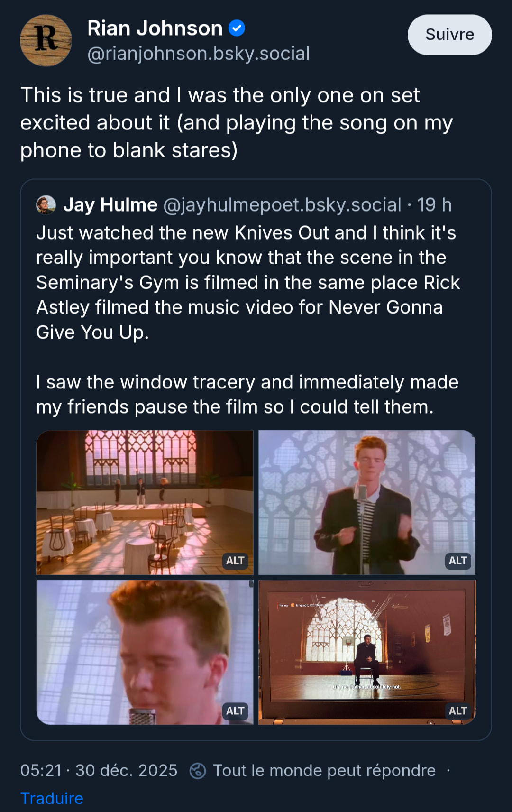Show ALT text for ballroom stage image
The height and width of the screenshot is (812, 512).
pyautogui.click(x=235, y=561)
